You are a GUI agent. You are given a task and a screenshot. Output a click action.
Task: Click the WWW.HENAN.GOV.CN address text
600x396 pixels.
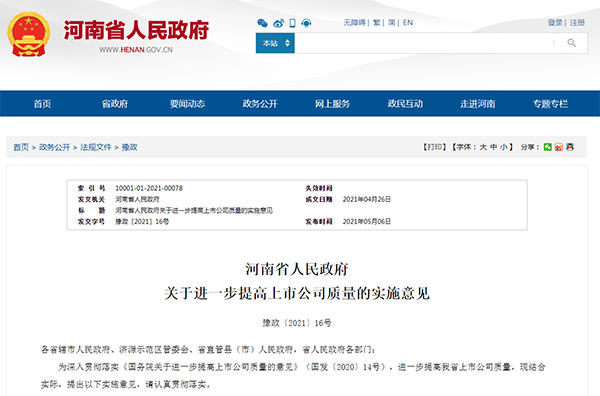[x=136, y=50]
